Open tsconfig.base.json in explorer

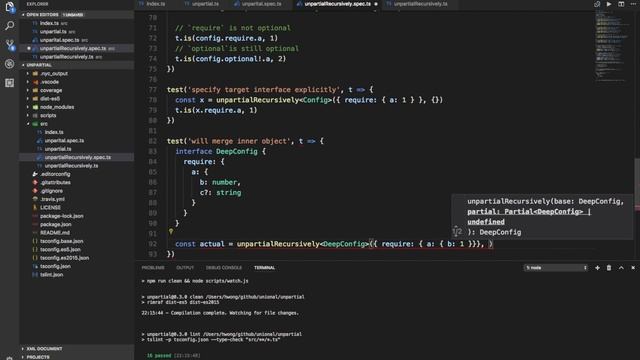click(x=77, y=241)
